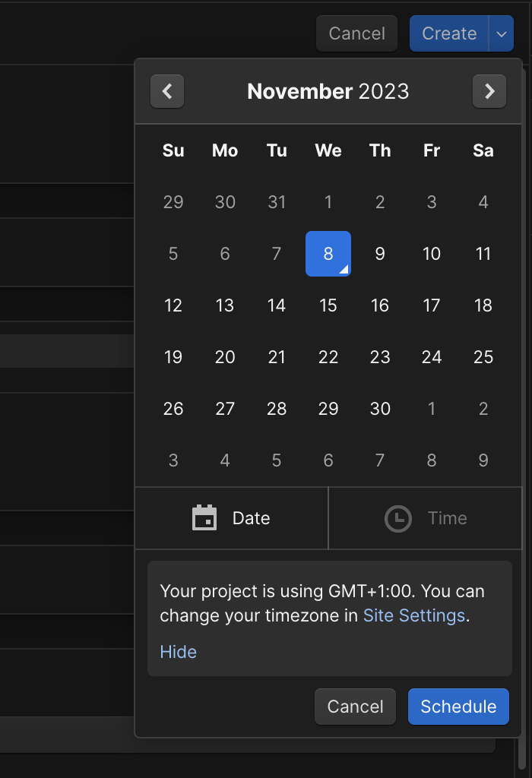532x778 pixels.
Task: Pick the currently highlighted date 8
Action: (x=328, y=254)
